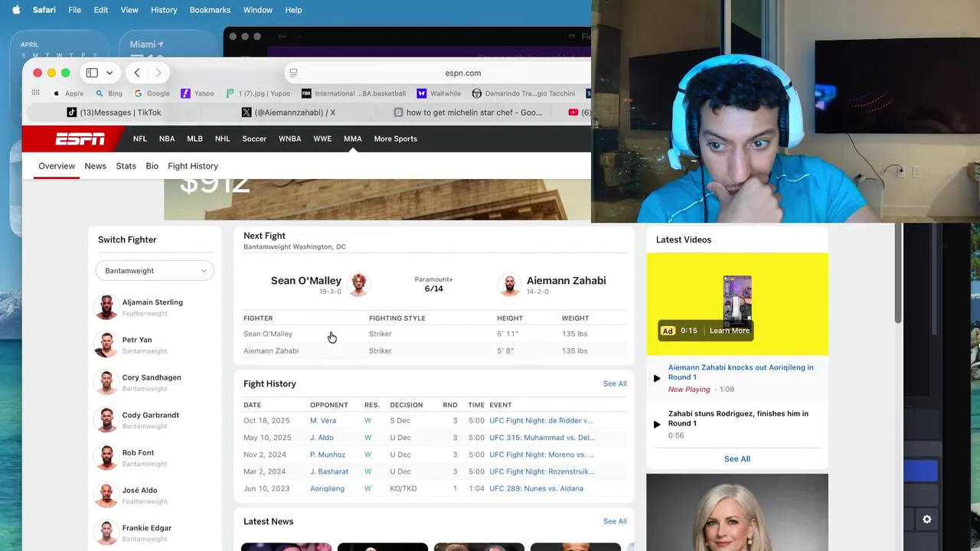Open the Damarindo Tacchini bookmark

pyautogui.click(x=524, y=93)
